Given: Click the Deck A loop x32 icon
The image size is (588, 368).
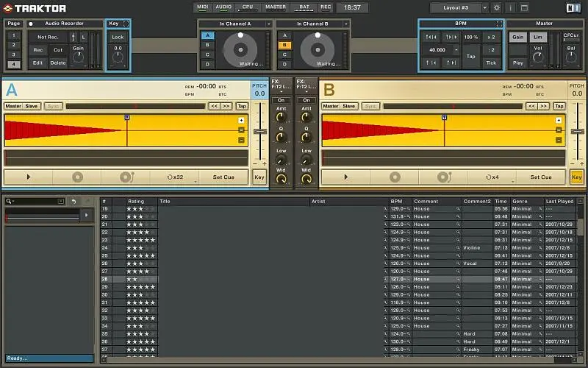Looking at the screenshot, I should [175, 177].
